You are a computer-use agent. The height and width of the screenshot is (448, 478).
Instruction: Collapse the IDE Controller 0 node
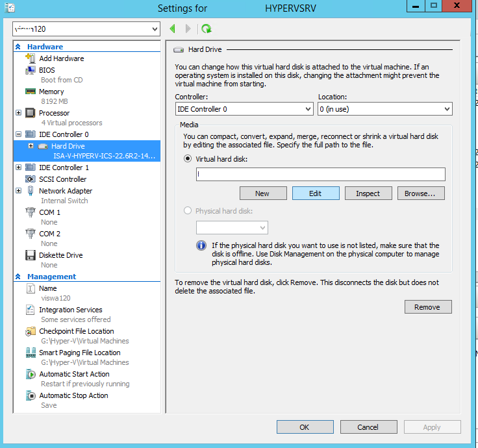click(x=19, y=134)
